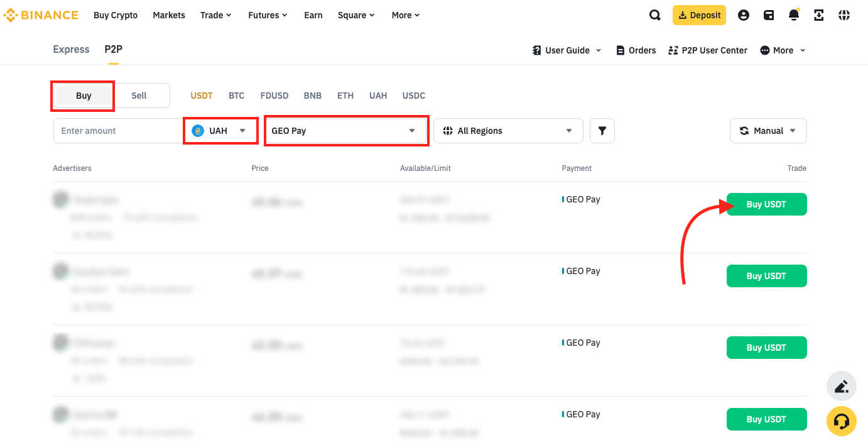The image size is (868, 445).
Task: Select the FDUSD coin tab
Action: [274, 96]
